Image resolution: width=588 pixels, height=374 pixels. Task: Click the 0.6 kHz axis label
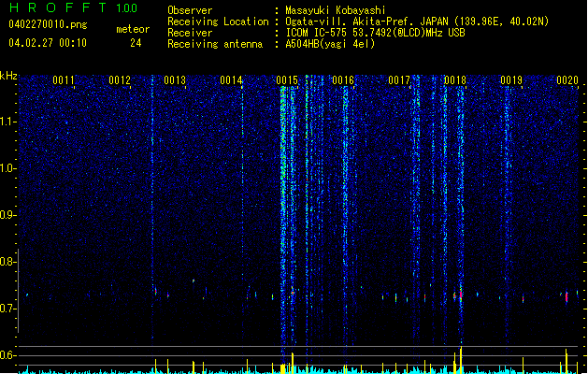(7, 355)
